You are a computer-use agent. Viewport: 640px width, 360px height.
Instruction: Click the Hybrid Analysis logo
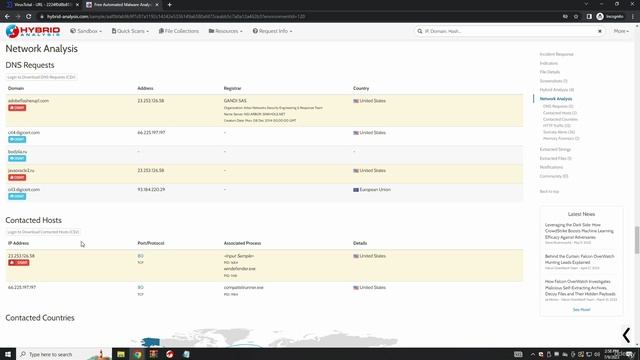[x=33, y=31]
